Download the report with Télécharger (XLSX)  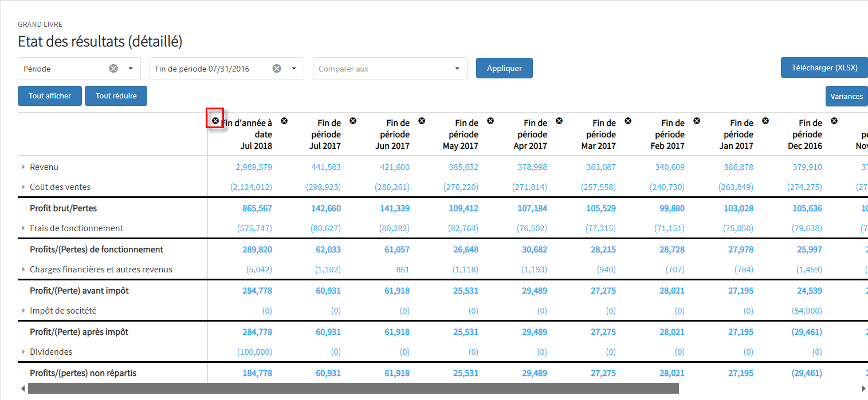coord(824,68)
